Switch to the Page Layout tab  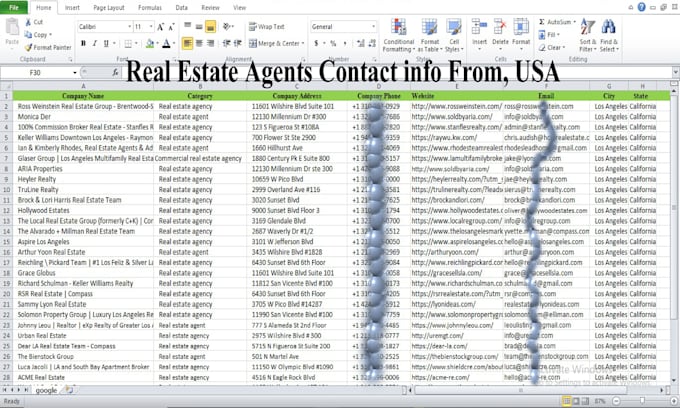coord(109,8)
